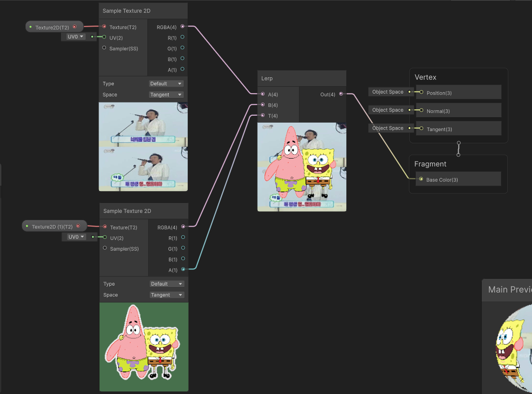Click the A(1) output port of top Sample Texture 2D
Screen dimensions: 532x394
(183, 69)
